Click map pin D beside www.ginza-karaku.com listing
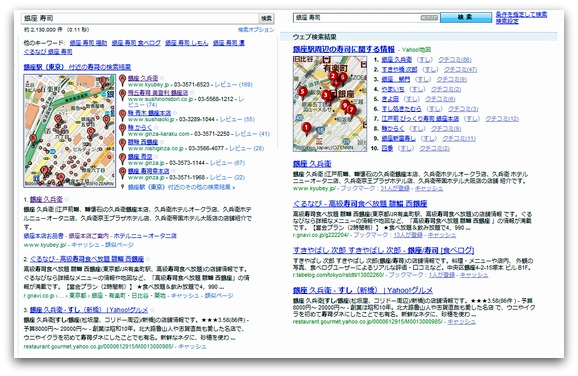The height and width of the screenshot is (376, 578). tap(122, 130)
